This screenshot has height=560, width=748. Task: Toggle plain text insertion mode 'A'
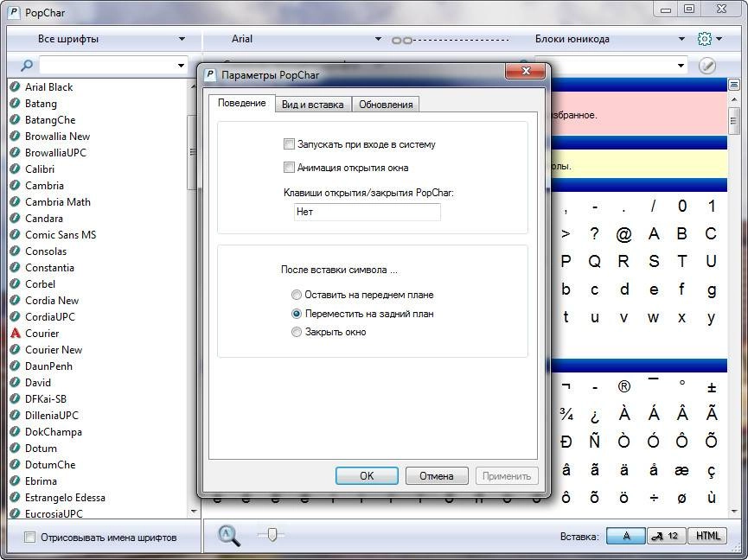[x=626, y=536]
